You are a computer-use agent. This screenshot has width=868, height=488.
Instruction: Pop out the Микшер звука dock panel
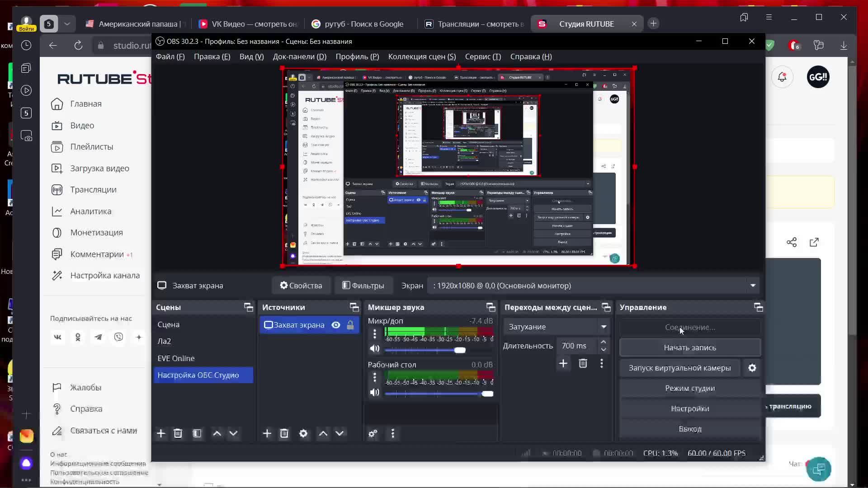[x=491, y=308]
